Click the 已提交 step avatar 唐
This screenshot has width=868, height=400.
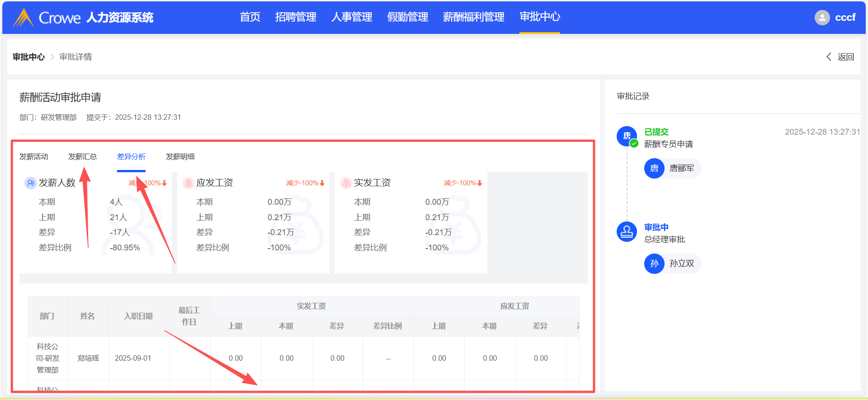coord(627,136)
